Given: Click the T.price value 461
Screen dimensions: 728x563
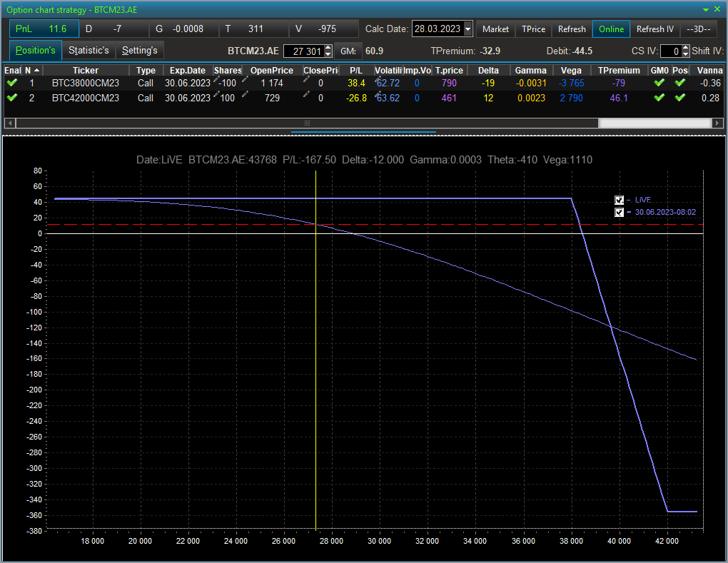Looking at the screenshot, I should [449, 98].
